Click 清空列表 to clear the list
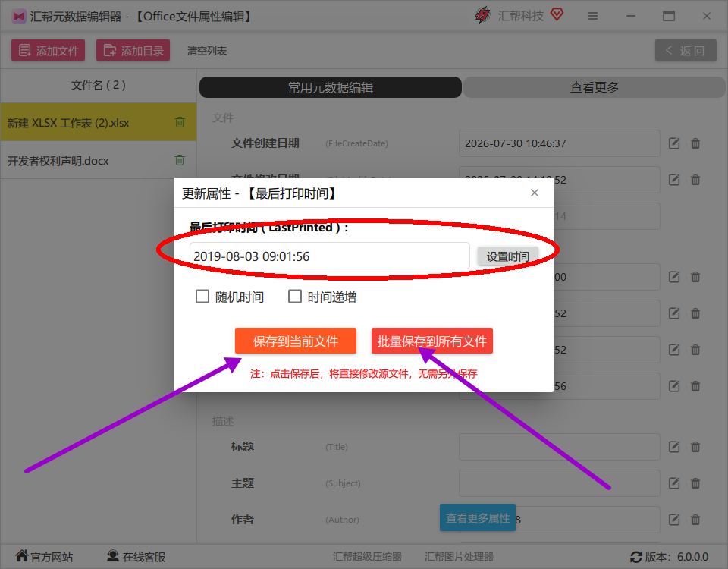 tap(206, 51)
